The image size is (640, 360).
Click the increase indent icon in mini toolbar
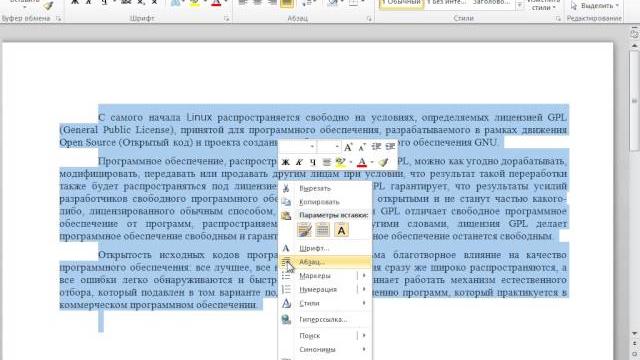tap(390, 147)
